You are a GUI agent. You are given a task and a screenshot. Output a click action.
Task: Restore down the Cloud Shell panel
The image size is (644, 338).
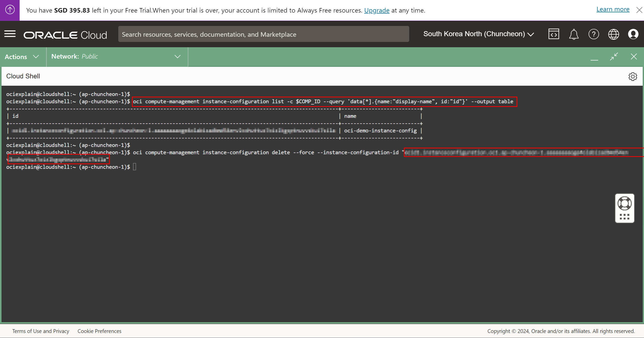[x=614, y=57]
